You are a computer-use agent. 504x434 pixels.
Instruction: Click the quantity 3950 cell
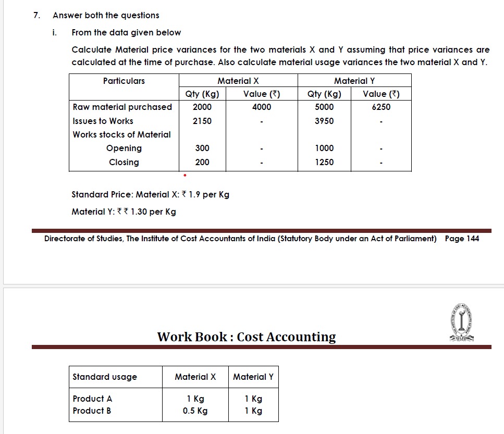coord(324,121)
